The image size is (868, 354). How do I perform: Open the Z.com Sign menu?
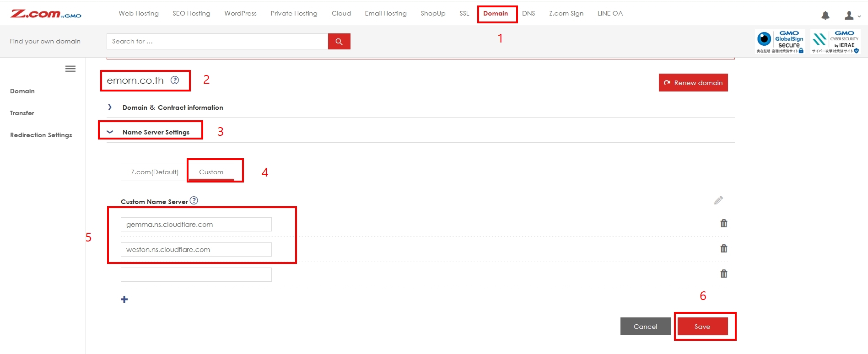[x=566, y=13]
